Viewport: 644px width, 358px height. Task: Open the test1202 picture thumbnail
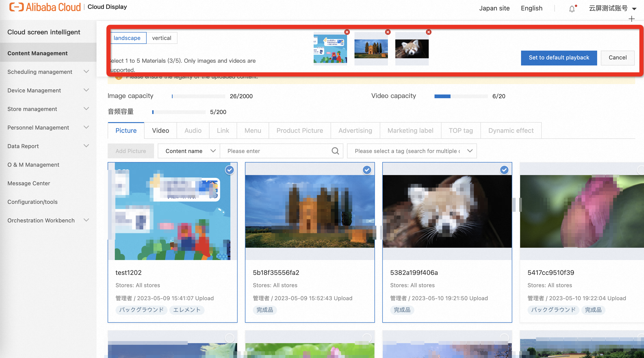[x=173, y=212]
